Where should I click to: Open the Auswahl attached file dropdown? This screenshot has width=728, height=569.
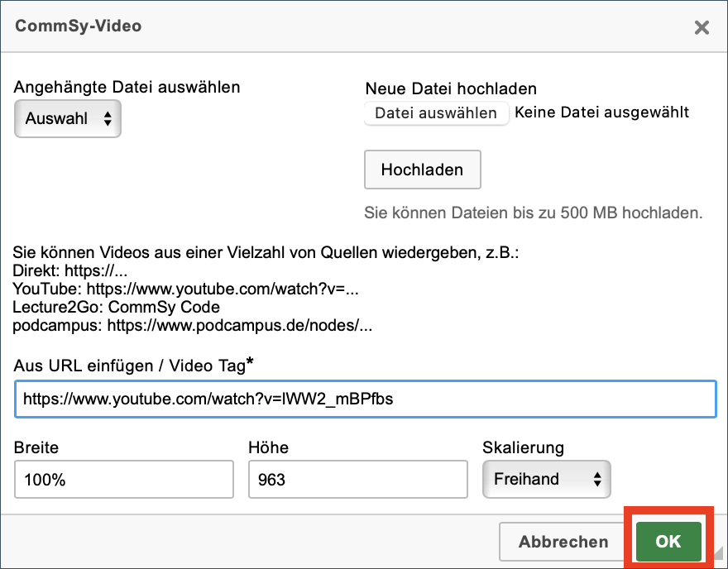[x=68, y=118]
